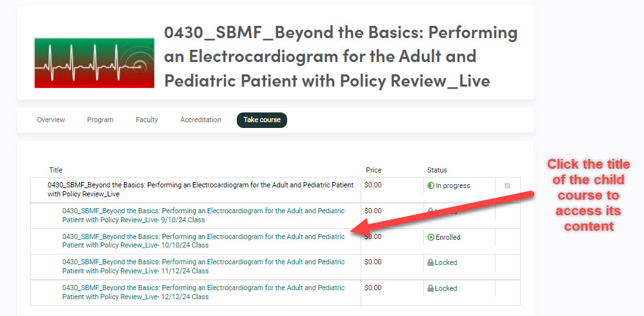The width and height of the screenshot is (644, 316).
Task: Click the Title column header
Action: (56, 170)
